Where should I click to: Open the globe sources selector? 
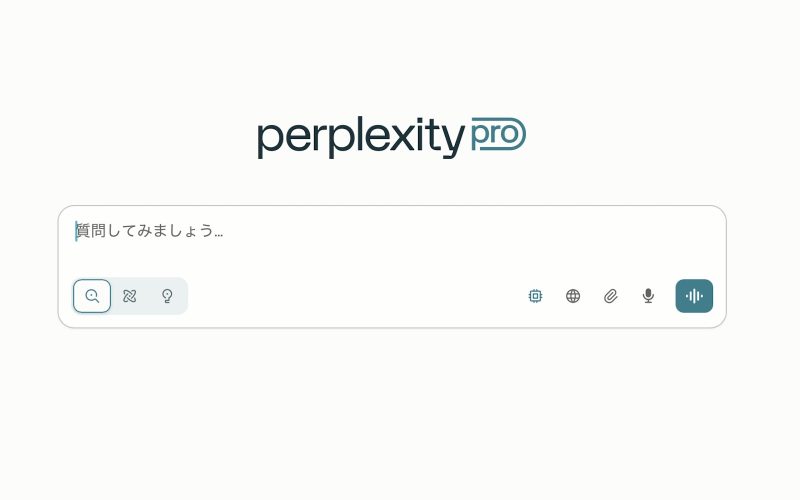[x=573, y=296]
